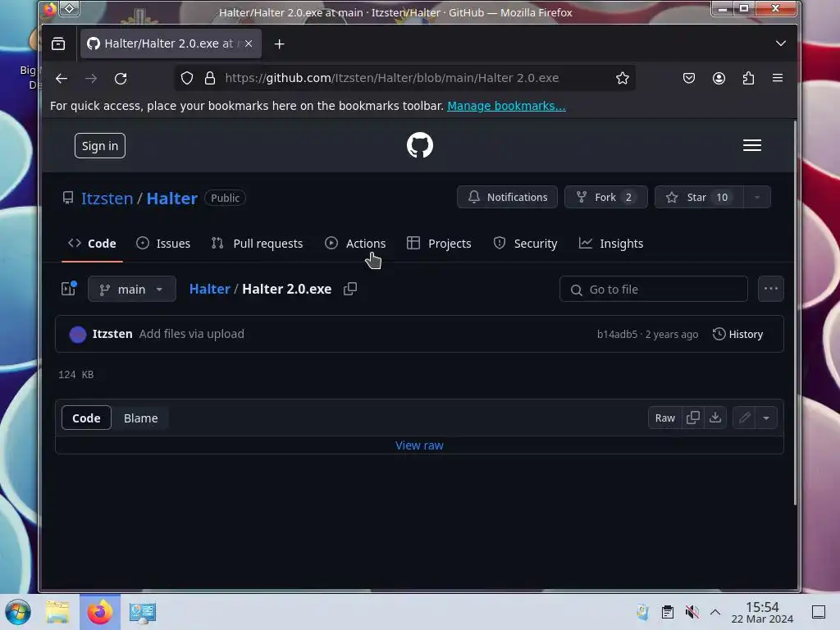Expand the file tree side panel
This screenshot has width=840, height=630.
click(x=69, y=289)
